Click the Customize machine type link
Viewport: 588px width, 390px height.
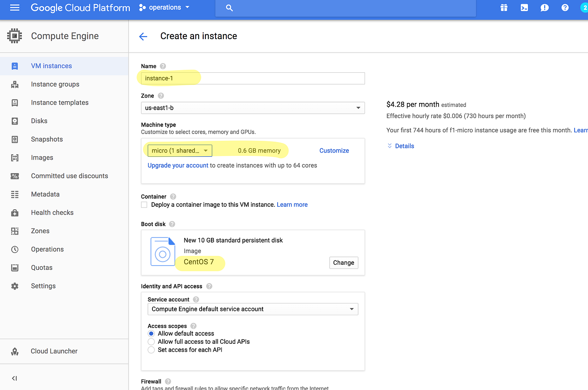coord(334,150)
